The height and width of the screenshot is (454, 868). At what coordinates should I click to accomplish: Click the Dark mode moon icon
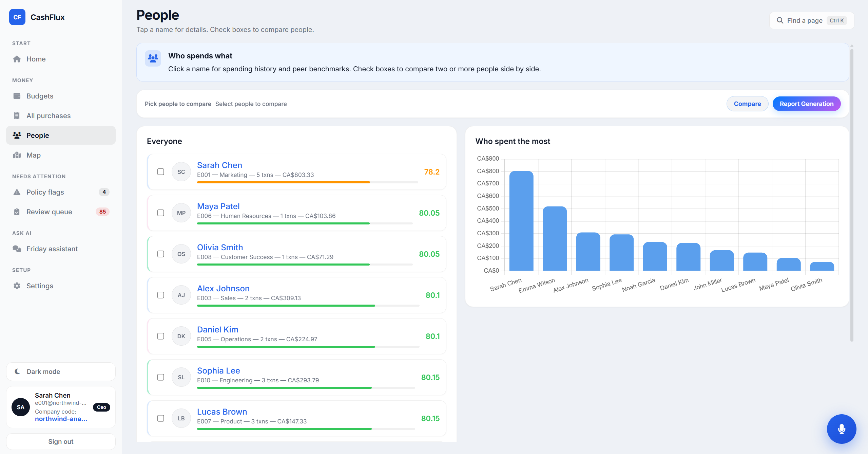[x=17, y=371]
